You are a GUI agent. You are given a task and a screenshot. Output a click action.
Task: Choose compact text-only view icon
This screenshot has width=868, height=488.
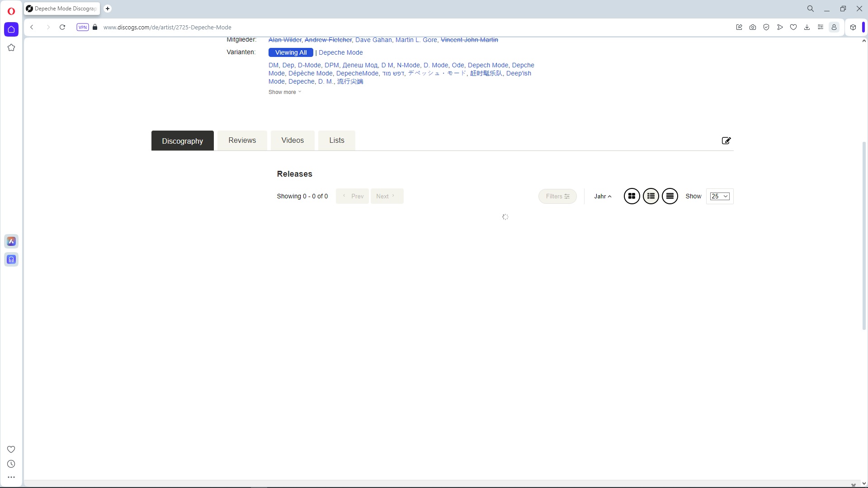click(x=670, y=196)
